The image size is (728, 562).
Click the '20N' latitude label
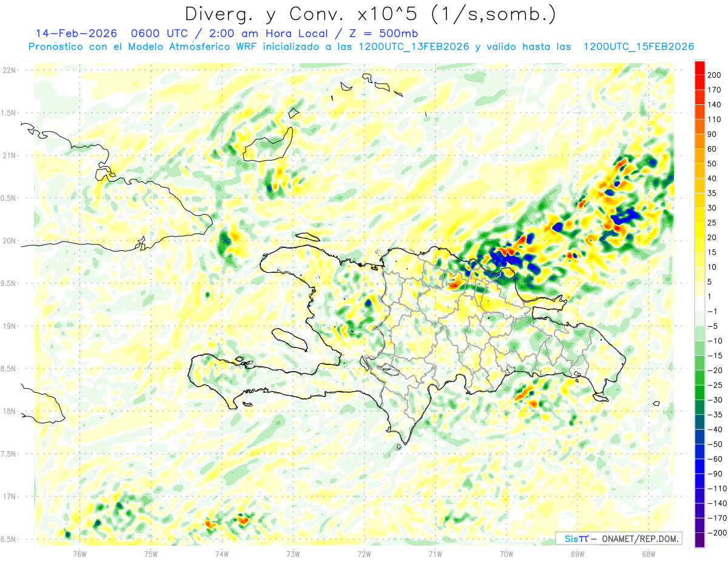9,241
